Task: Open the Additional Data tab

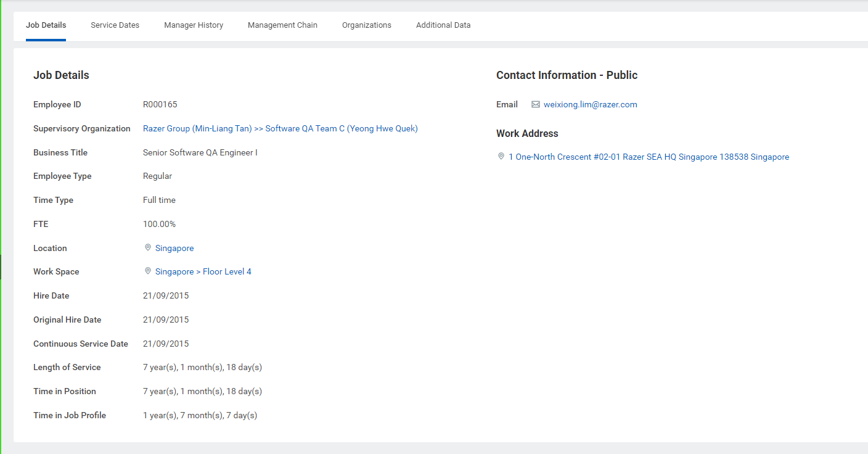Action: [443, 25]
